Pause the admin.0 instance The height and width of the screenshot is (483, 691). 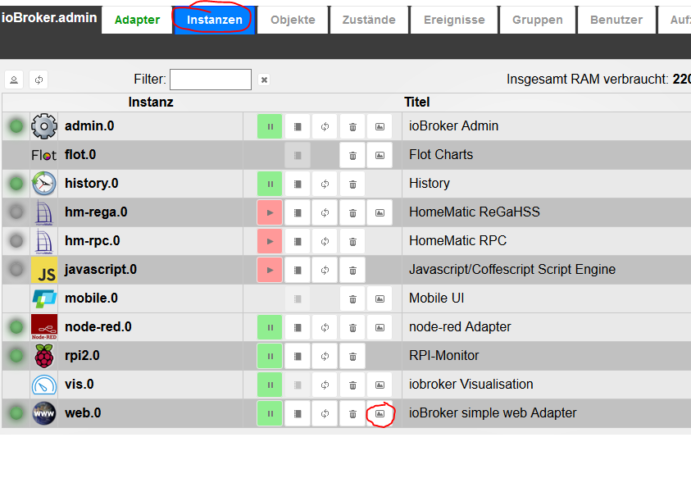tap(270, 126)
